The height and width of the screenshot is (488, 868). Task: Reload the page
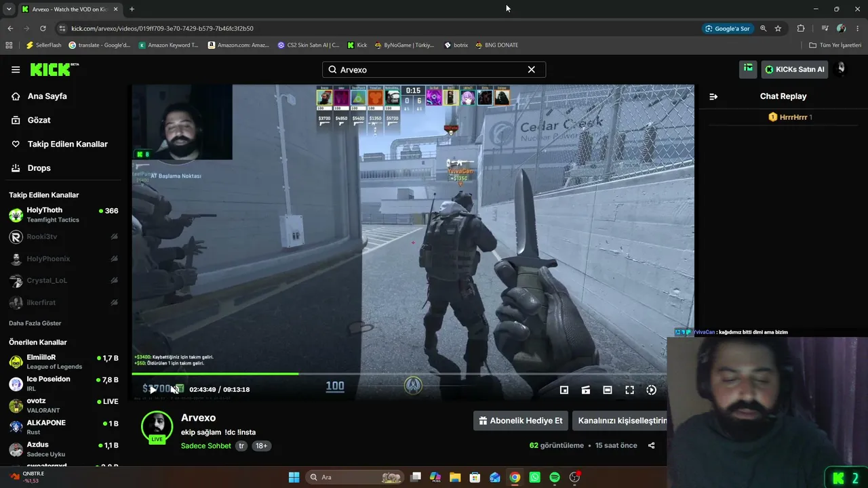point(43,28)
